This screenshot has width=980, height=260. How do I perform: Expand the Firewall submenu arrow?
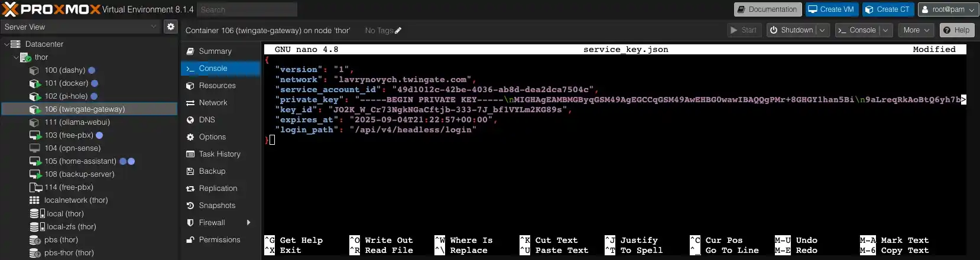tap(248, 223)
